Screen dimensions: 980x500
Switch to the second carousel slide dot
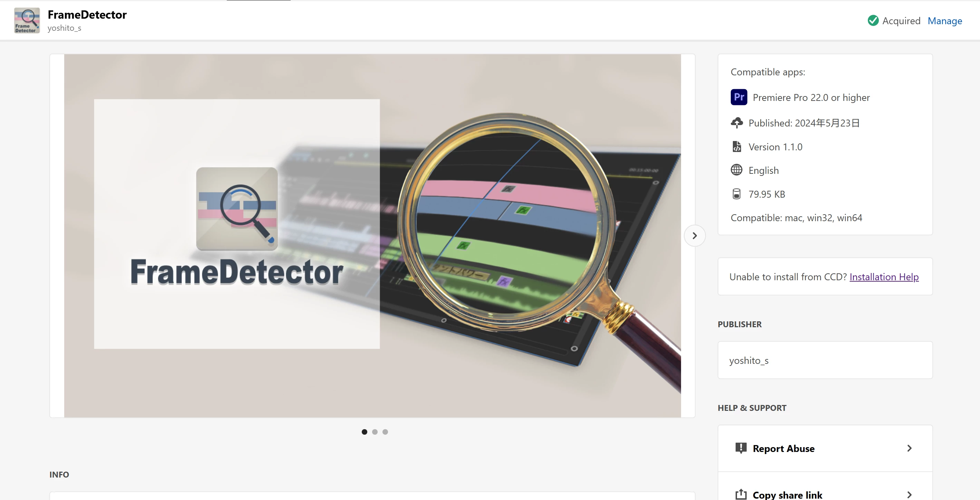375,432
